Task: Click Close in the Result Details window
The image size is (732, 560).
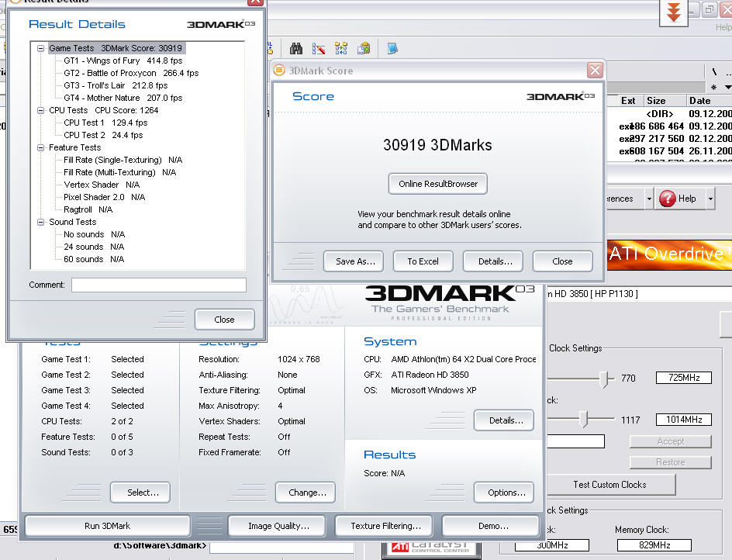Action: pyautogui.click(x=225, y=320)
